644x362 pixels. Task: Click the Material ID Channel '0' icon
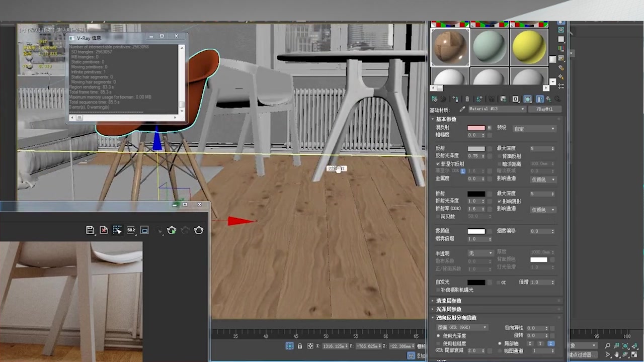click(x=515, y=99)
